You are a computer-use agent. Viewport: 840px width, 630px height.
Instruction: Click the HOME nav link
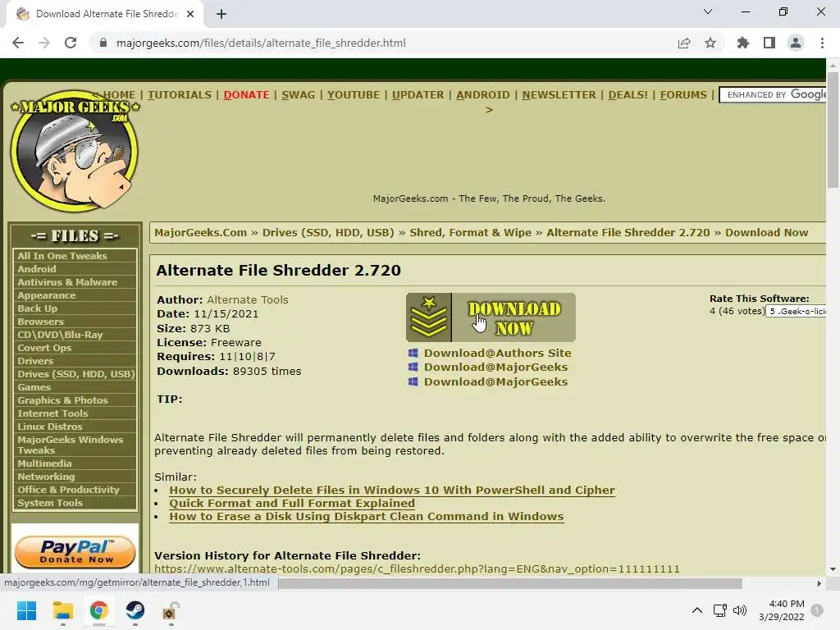point(119,95)
